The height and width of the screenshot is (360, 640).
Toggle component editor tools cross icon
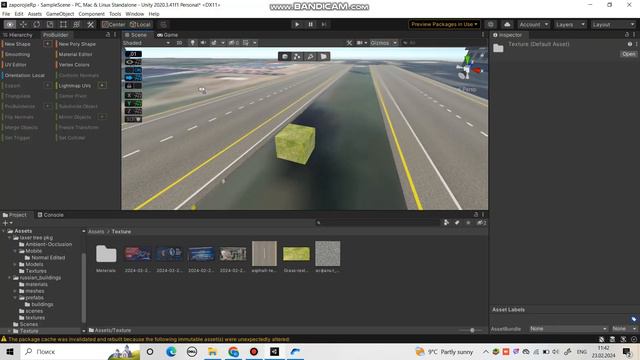coord(349,43)
